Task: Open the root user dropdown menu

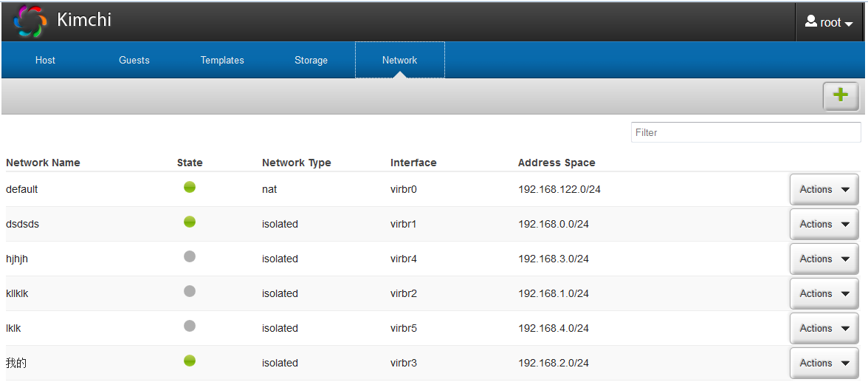Action: 828,22
